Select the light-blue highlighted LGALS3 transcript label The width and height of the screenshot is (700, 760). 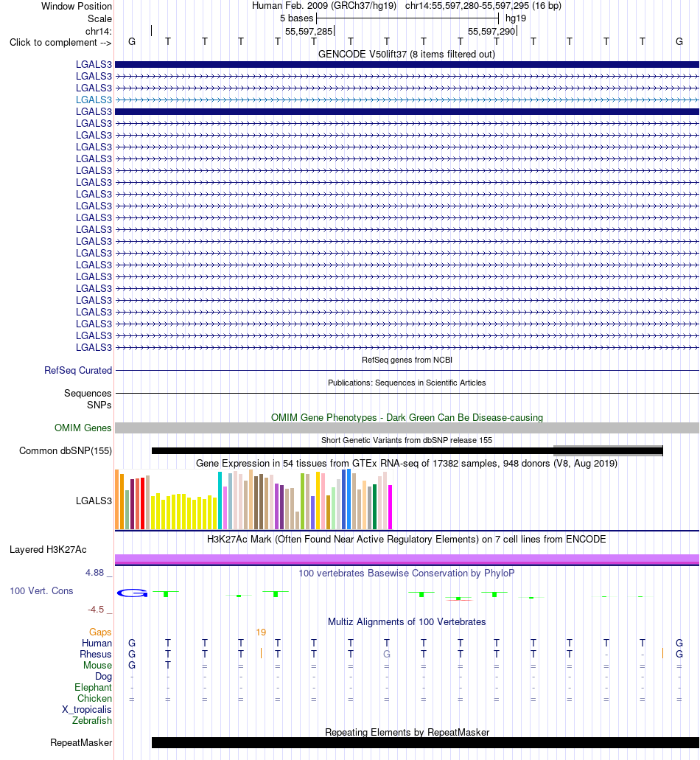(94, 100)
